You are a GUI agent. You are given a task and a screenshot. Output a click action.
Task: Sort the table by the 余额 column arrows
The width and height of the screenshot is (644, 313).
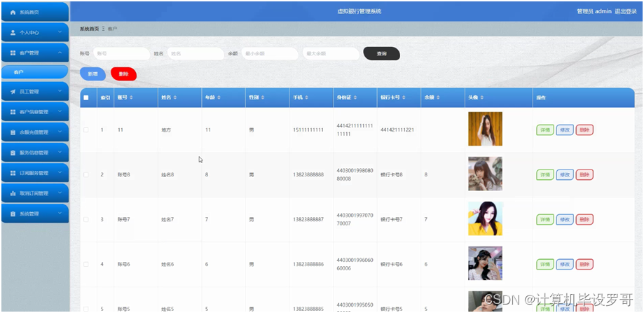click(438, 98)
